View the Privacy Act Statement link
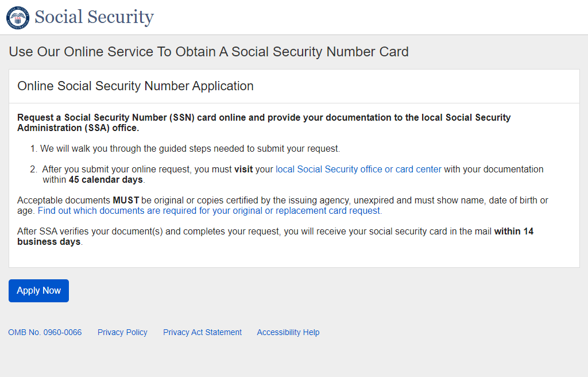 [x=202, y=332]
